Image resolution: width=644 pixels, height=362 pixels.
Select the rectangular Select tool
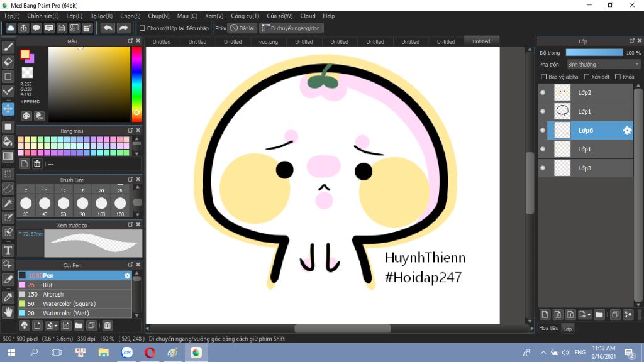[8, 173]
